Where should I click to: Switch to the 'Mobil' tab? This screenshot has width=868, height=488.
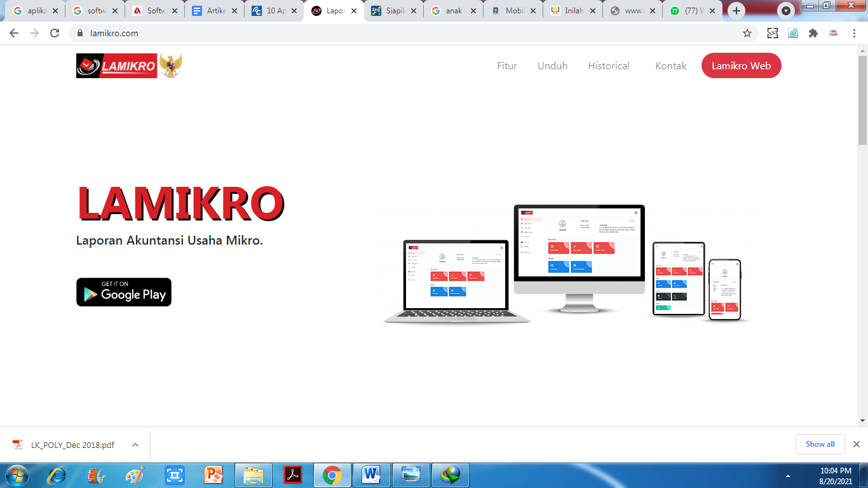(513, 11)
